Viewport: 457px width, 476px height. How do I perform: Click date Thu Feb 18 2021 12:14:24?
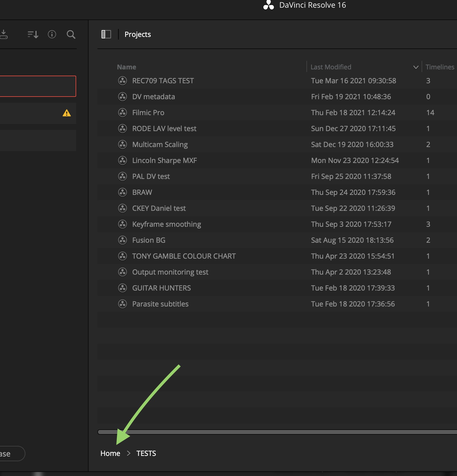(353, 113)
